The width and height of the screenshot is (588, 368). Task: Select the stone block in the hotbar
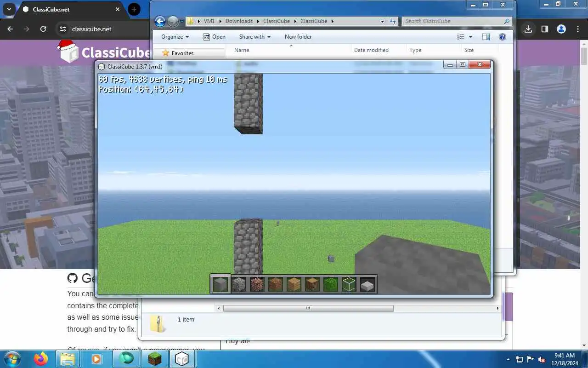(220, 284)
